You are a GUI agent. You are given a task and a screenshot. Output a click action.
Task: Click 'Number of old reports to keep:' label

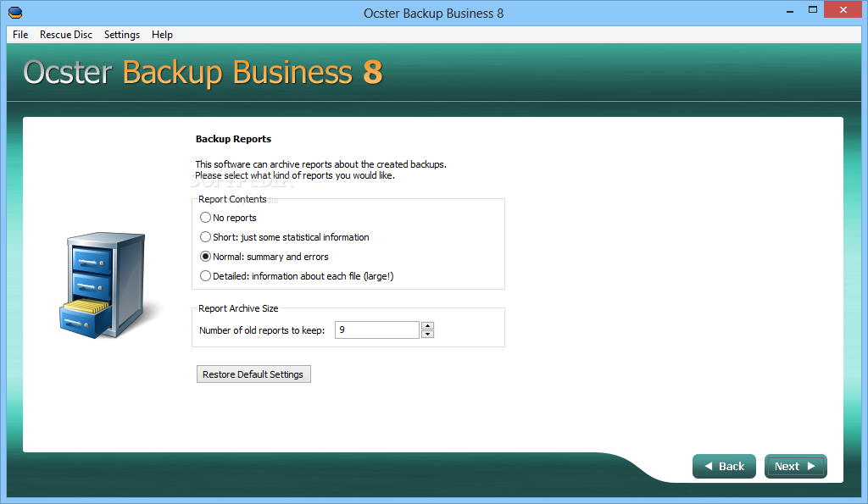pos(262,330)
